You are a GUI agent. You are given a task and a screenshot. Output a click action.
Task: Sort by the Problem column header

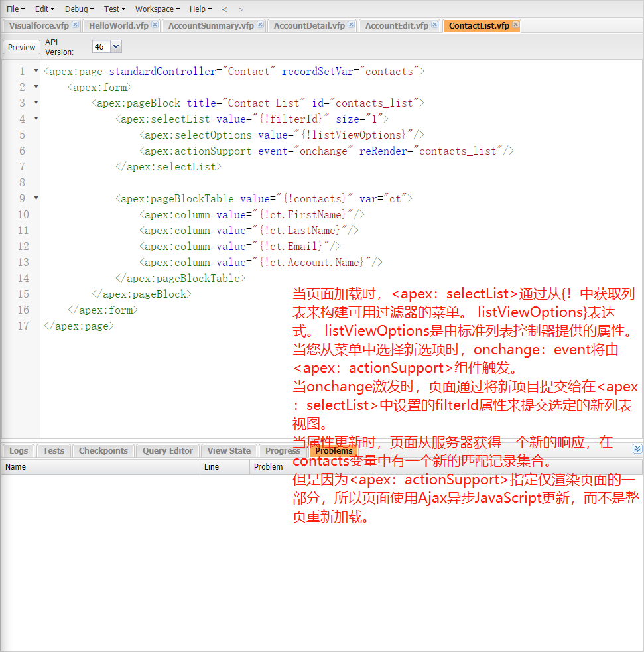(x=446, y=466)
